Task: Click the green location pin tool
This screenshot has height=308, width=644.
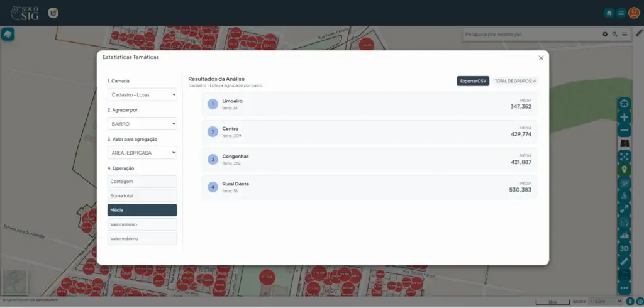Action: click(625, 169)
